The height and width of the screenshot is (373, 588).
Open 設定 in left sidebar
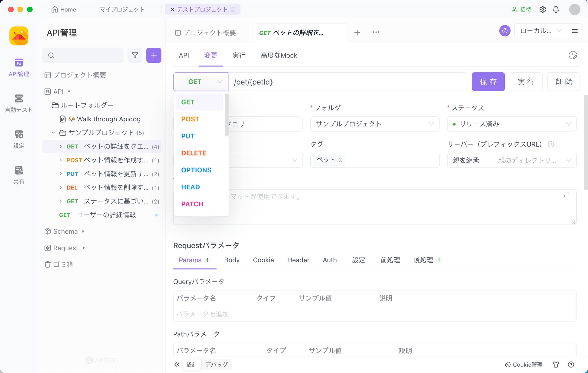tap(19, 139)
